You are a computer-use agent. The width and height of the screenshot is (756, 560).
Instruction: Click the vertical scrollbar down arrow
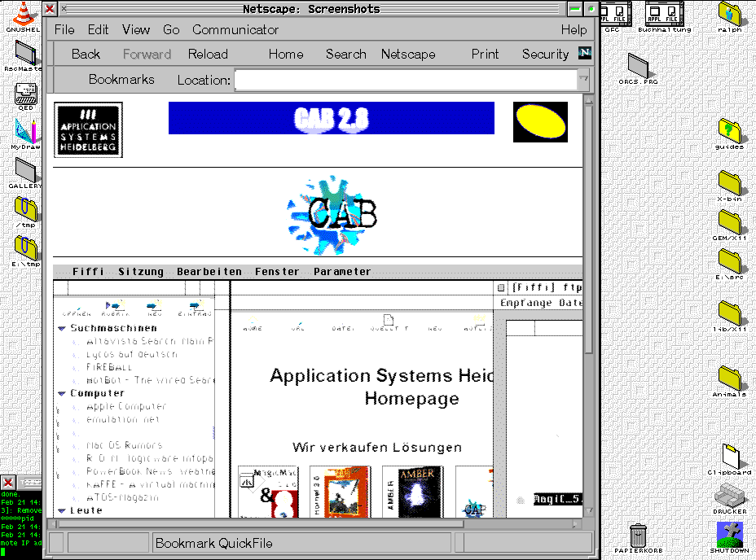pos(589,510)
